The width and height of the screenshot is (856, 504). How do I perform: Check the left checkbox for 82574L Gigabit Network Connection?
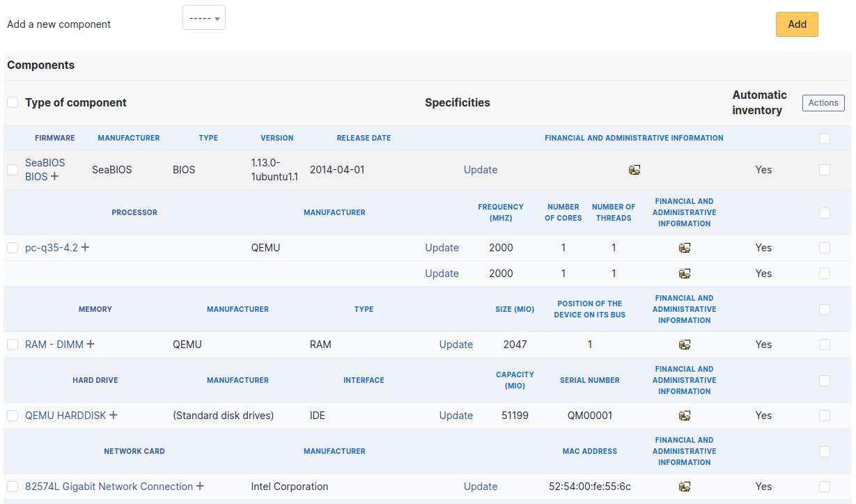(13, 487)
